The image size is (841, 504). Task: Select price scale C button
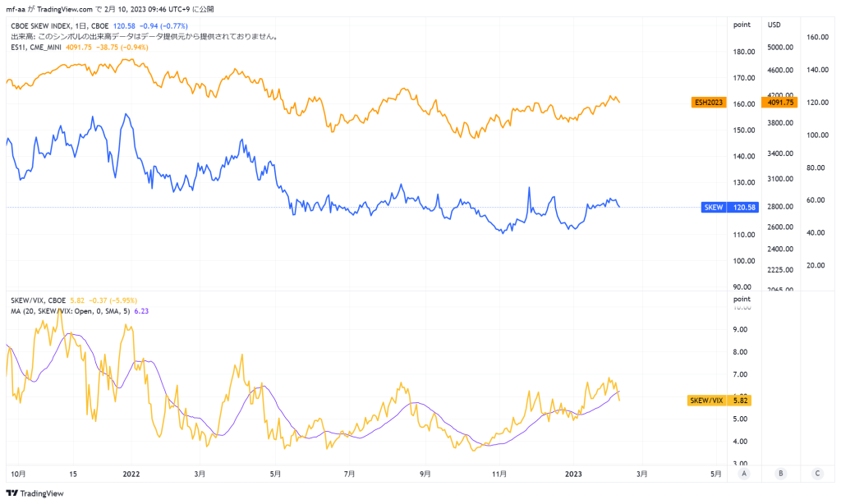point(817,474)
